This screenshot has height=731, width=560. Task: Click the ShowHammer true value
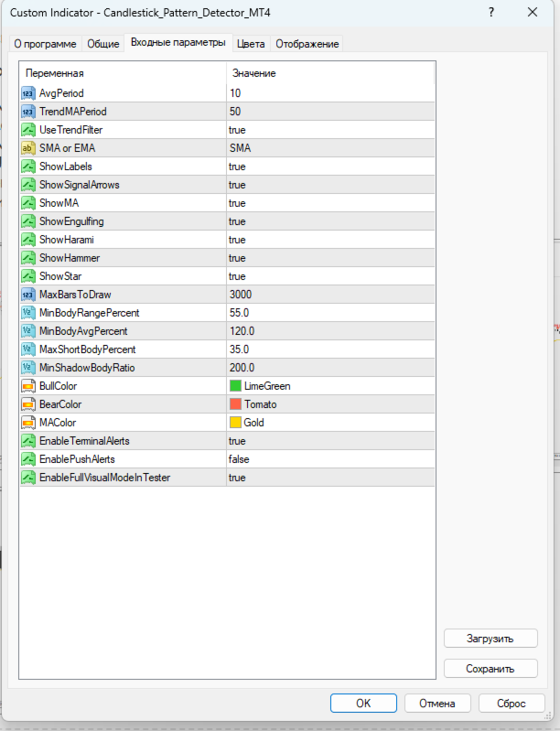point(237,258)
